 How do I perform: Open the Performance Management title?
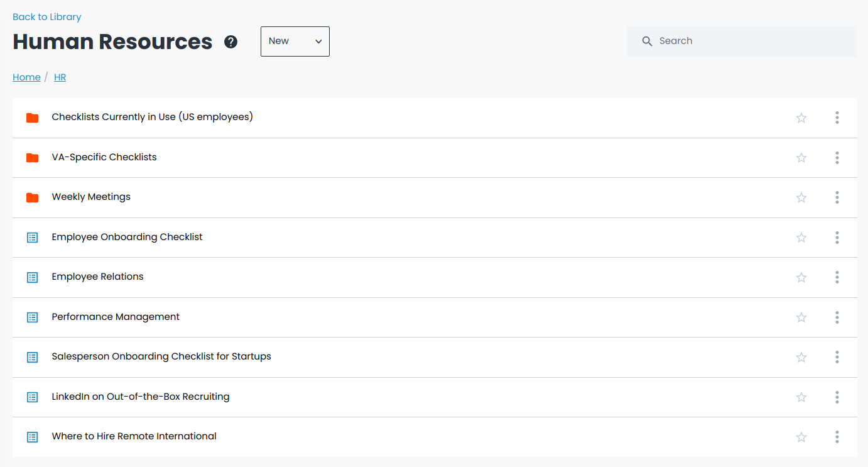[116, 317]
